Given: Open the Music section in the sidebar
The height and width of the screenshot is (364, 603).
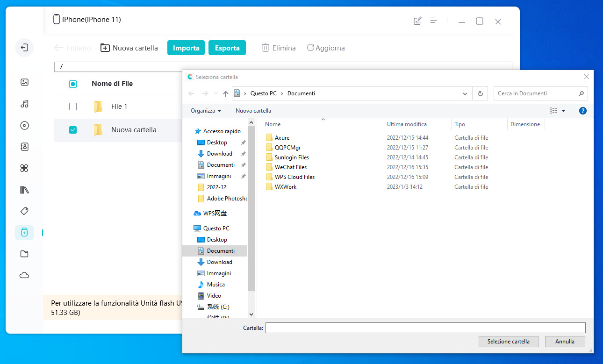Looking at the screenshot, I should pyautogui.click(x=24, y=104).
